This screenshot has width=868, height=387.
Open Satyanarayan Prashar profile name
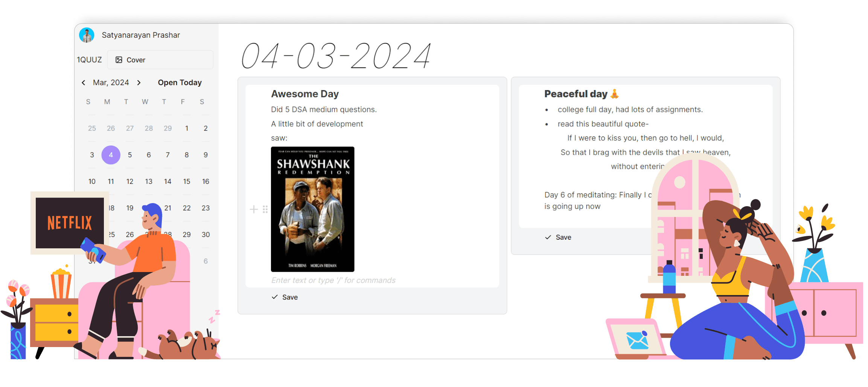(x=141, y=35)
